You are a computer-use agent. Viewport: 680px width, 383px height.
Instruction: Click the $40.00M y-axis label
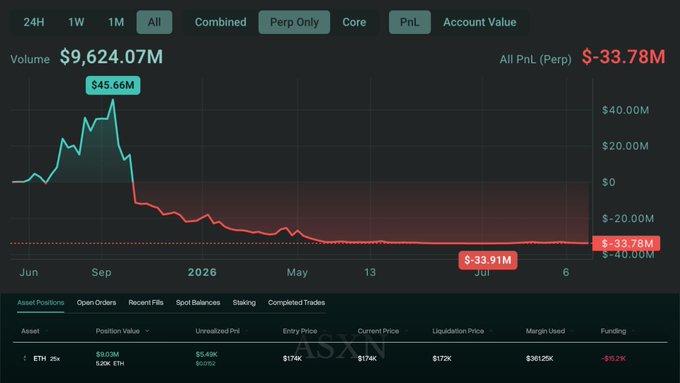click(625, 110)
